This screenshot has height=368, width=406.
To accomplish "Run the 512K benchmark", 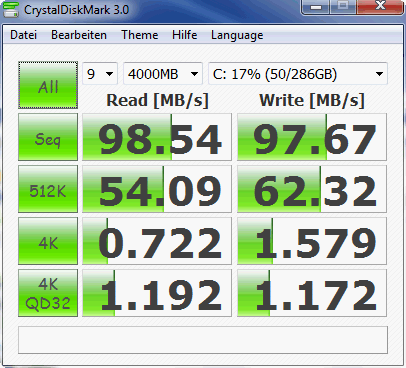I will click(48, 189).
